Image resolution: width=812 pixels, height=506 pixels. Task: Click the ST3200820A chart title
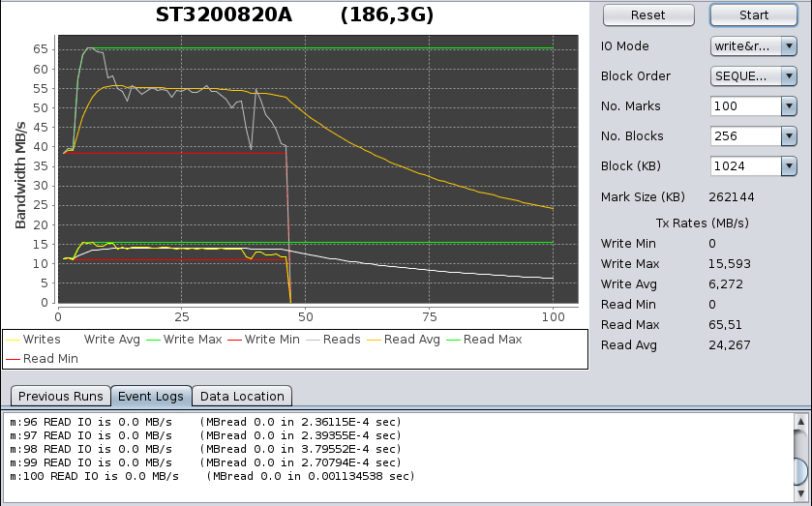[224, 15]
